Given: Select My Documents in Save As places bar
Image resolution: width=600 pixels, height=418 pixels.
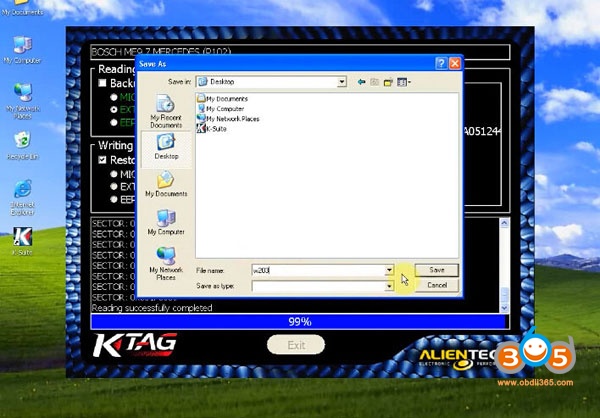Looking at the screenshot, I should coord(166,184).
